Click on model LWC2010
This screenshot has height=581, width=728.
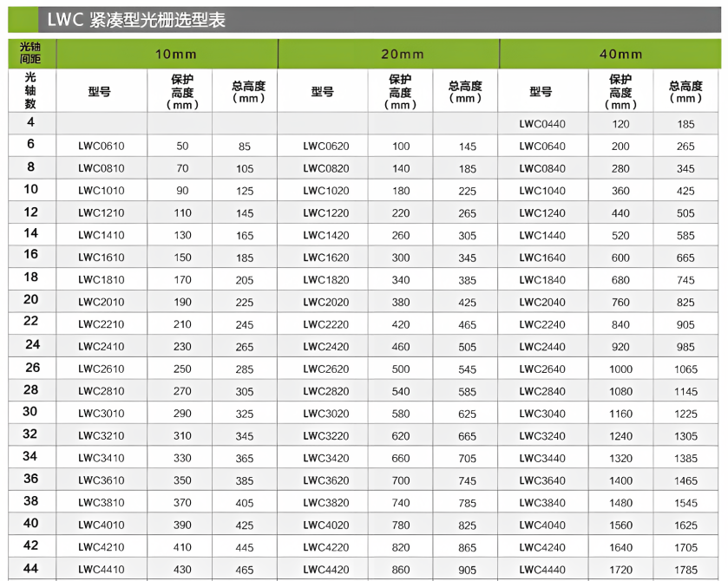[x=102, y=303]
